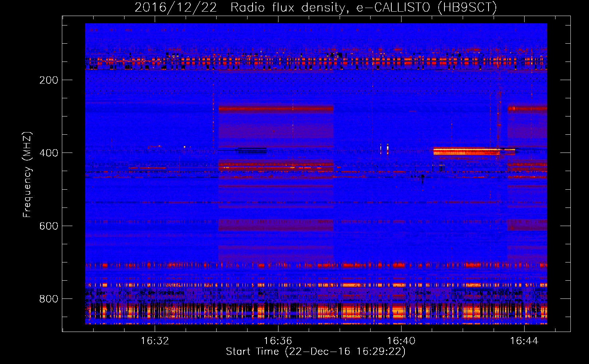
Task: Click the 'Start Time (22-Dec-16 16:29:22)' label
Action: (x=316, y=352)
